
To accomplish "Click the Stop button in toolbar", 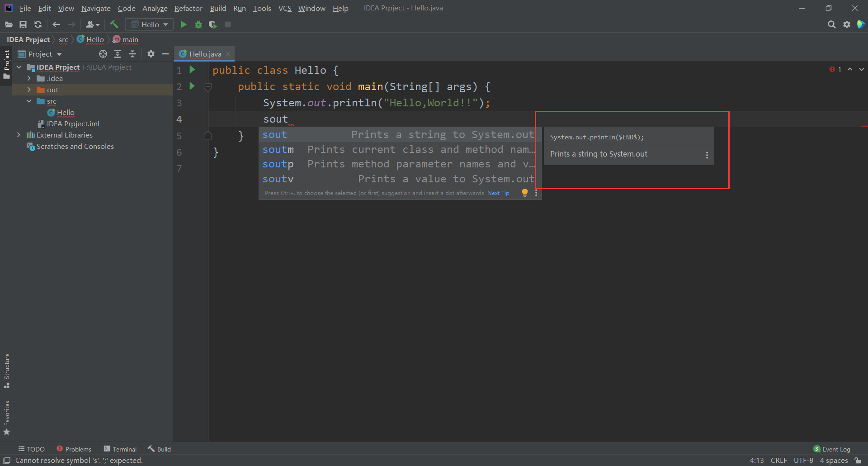I will click(x=228, y=24).
